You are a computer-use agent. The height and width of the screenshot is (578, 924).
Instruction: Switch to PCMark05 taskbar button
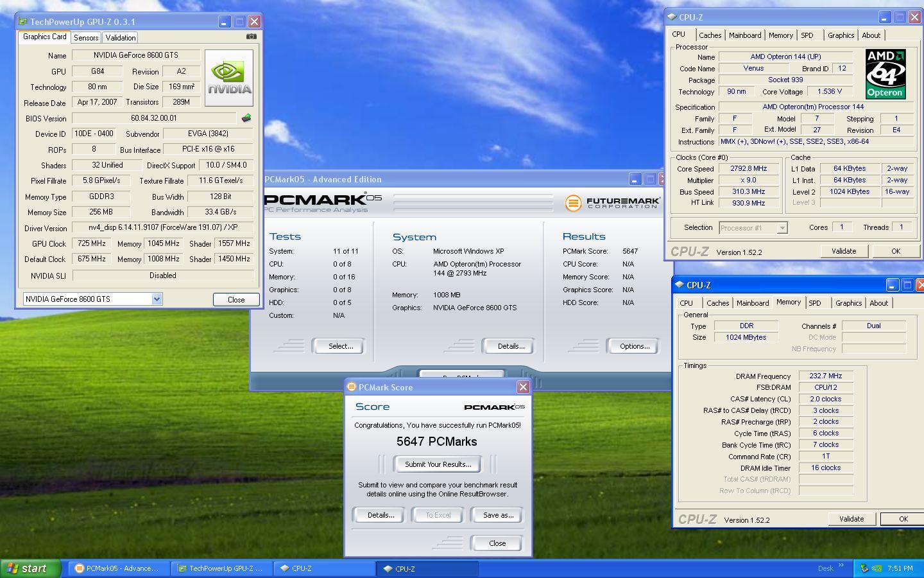tap(117, 568)
